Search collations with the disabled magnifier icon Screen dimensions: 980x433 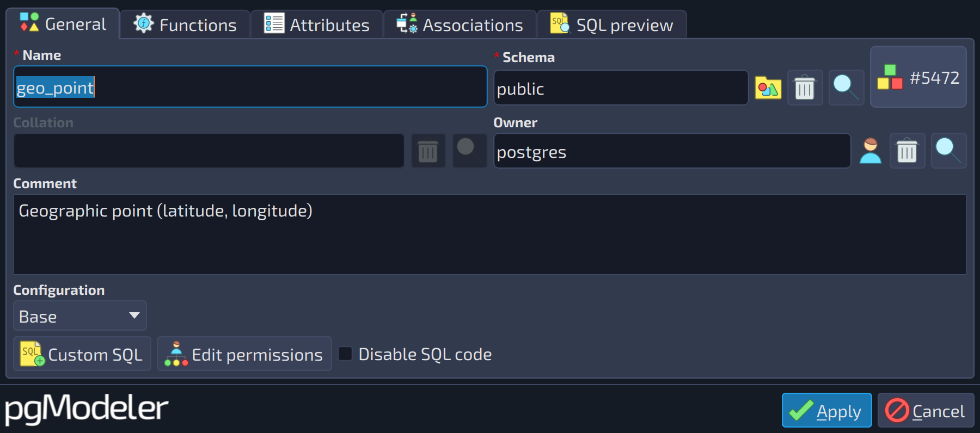point(469,151)
